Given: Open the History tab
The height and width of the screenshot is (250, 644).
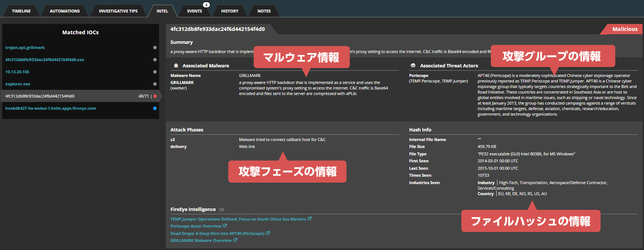Looking at the screenshot, I should tap(230, 11).
